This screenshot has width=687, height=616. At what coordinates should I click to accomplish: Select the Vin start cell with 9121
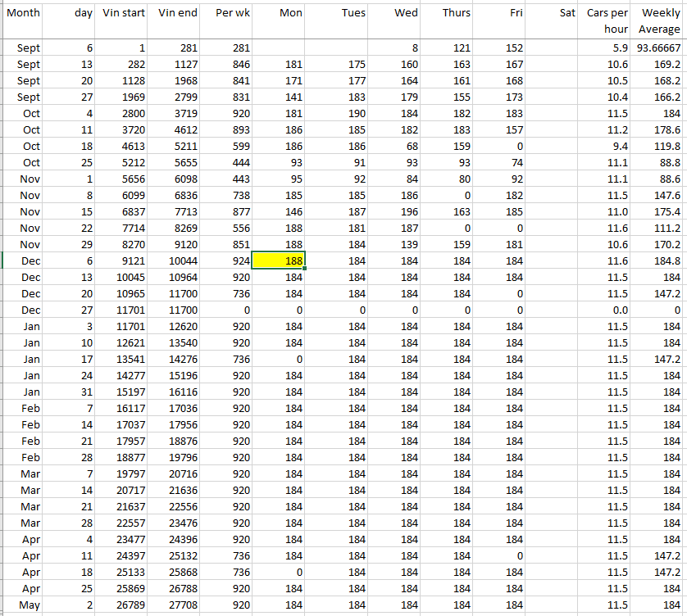[x=124, y=260]
